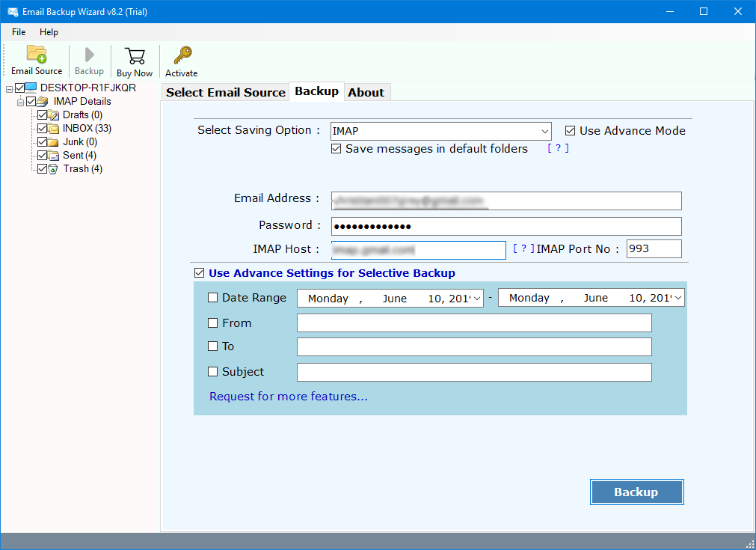
Task: Click the Activate key icon
Action: pyautogui.click(x=182, y=56)
